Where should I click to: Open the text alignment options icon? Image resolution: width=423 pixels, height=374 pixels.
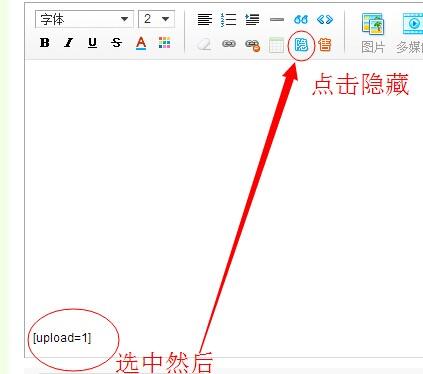(205, 19)
